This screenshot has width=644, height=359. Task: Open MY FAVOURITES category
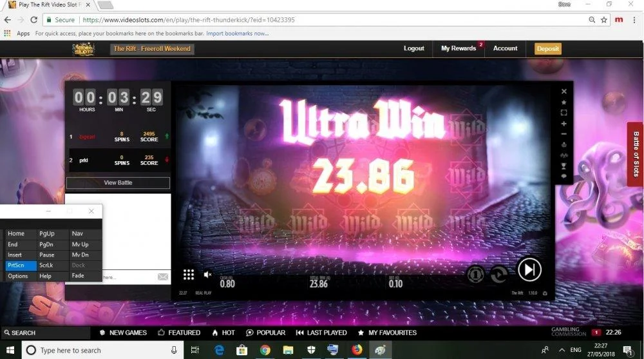(x=387, y=333)
